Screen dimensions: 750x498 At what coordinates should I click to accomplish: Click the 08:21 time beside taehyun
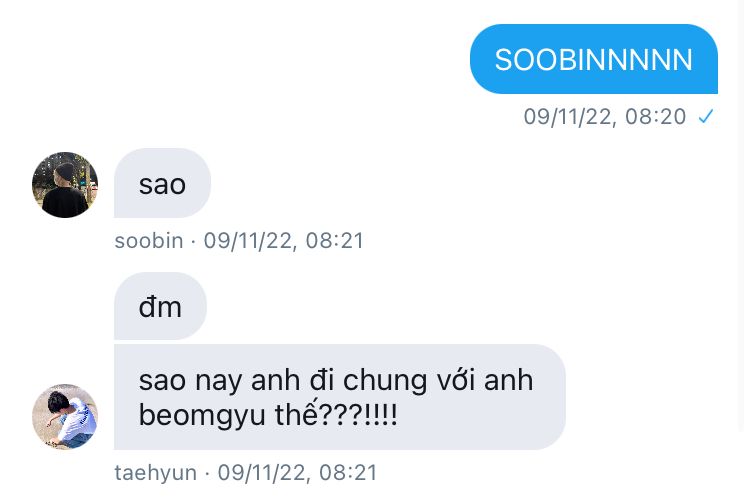(348, 473)
